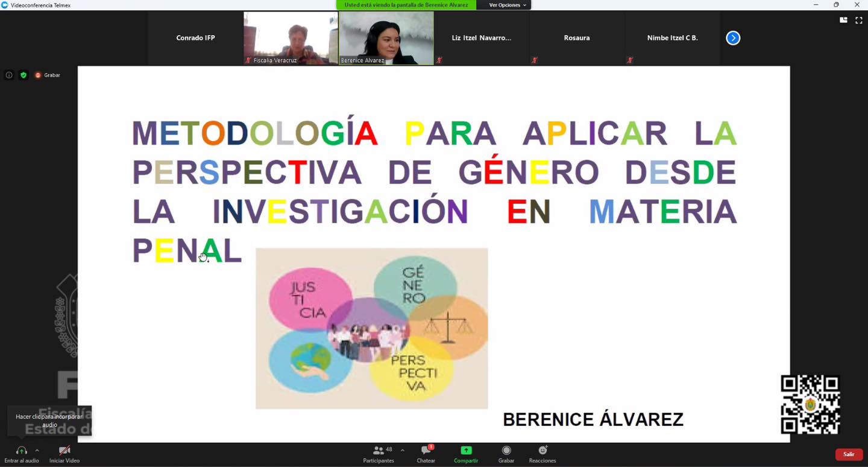
Task: Click muted mic icon on Rosaura tile
Action: click(535, 60)
